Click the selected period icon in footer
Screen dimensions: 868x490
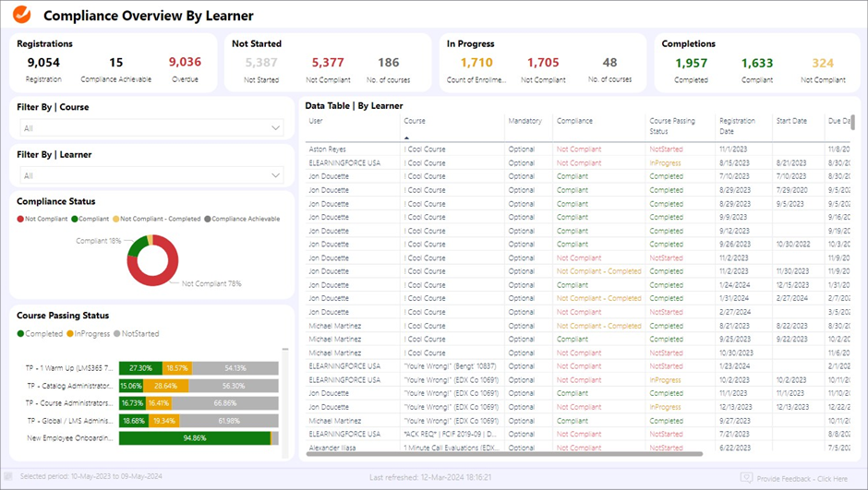pyautogui.click(x=8, y=477)
